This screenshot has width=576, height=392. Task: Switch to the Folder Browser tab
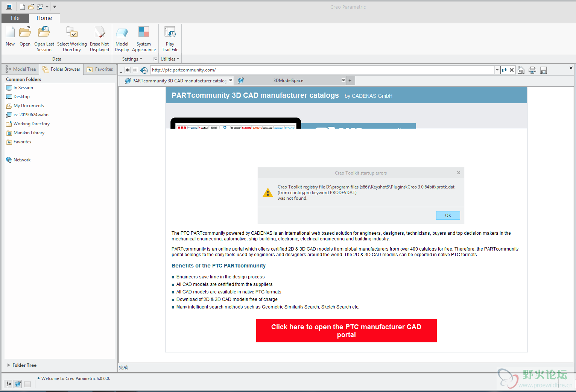pyautogui.click(x=61, y=69)
